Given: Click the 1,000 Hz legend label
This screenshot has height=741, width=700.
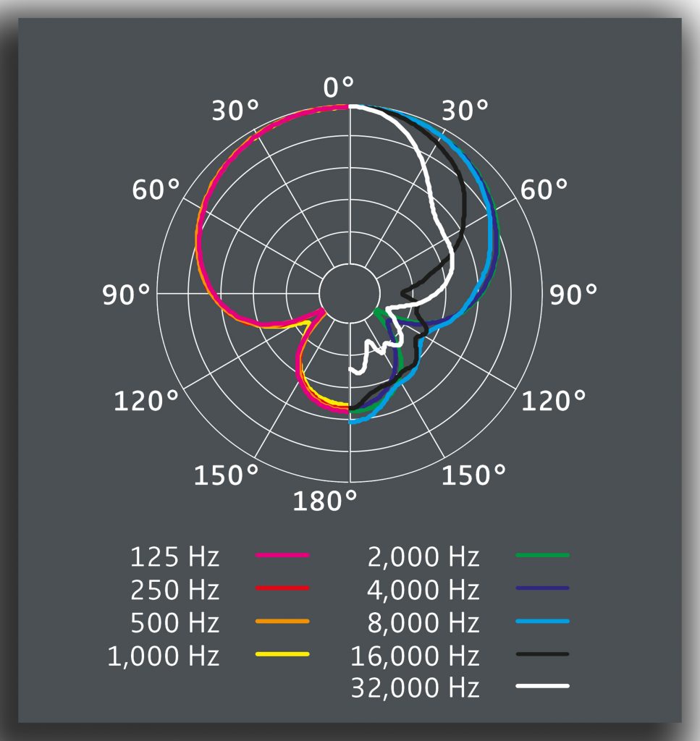Looking at the screenshot, I should tap(164, 656).
